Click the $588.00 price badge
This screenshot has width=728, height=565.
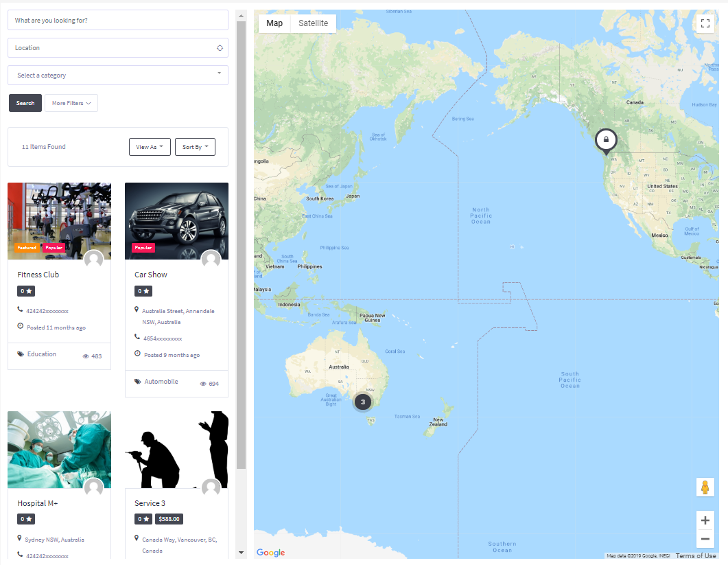(x=169, y=519)
